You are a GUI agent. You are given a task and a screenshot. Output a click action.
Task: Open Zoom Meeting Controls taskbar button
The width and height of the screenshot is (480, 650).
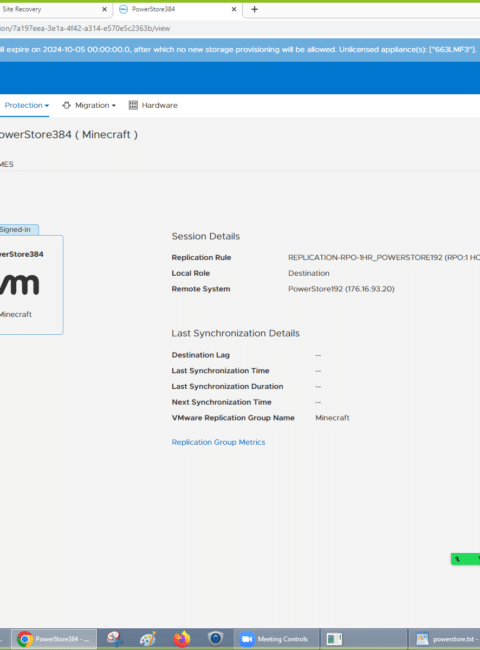(x=276, y=639)
